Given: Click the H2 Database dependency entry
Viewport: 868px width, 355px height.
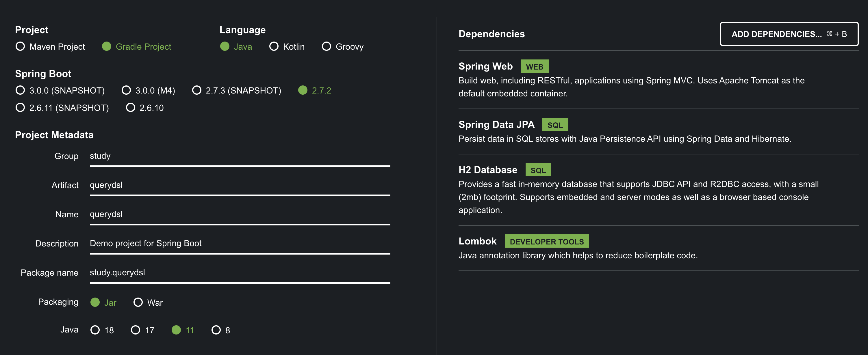Looking at the screenshot, I should (x=487, y=170).
